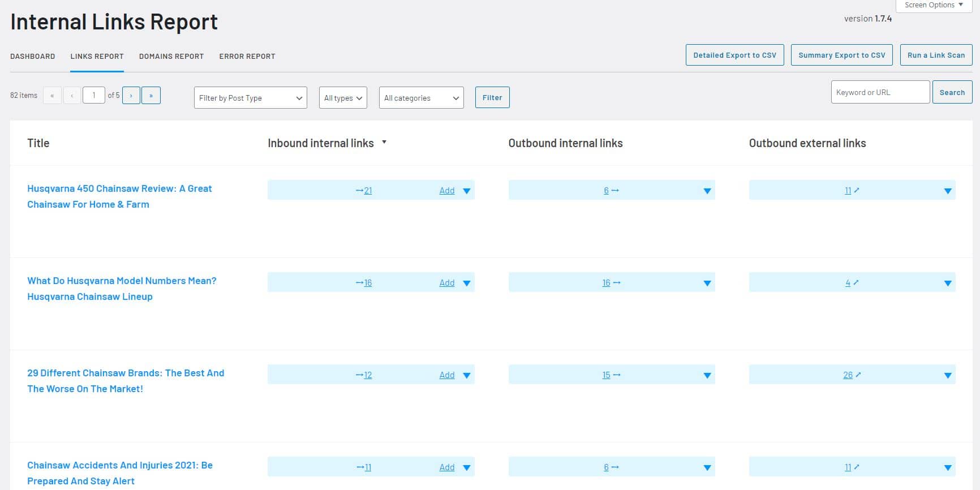Open 29 Different Chainsaw Brands post

click(126, 381)
